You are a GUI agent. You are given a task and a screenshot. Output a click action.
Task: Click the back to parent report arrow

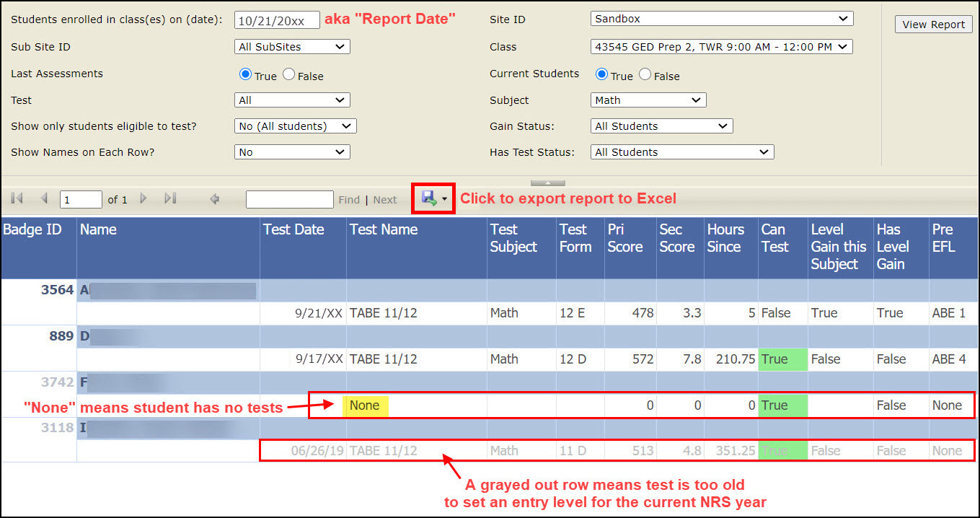pos(214,199)
